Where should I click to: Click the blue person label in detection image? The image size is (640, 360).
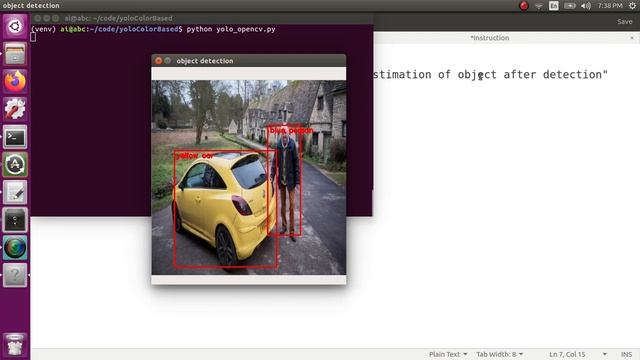tap(291, 131)
